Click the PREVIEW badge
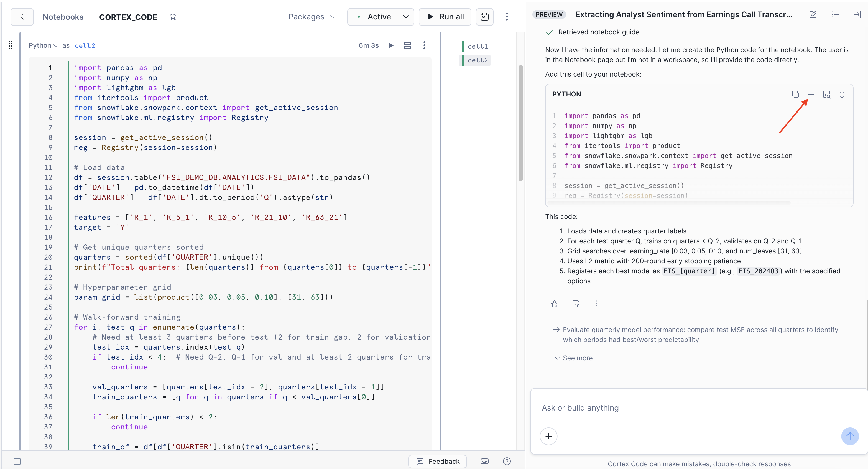The width and height of the screenshot is (868, 469). coord(549,14)
